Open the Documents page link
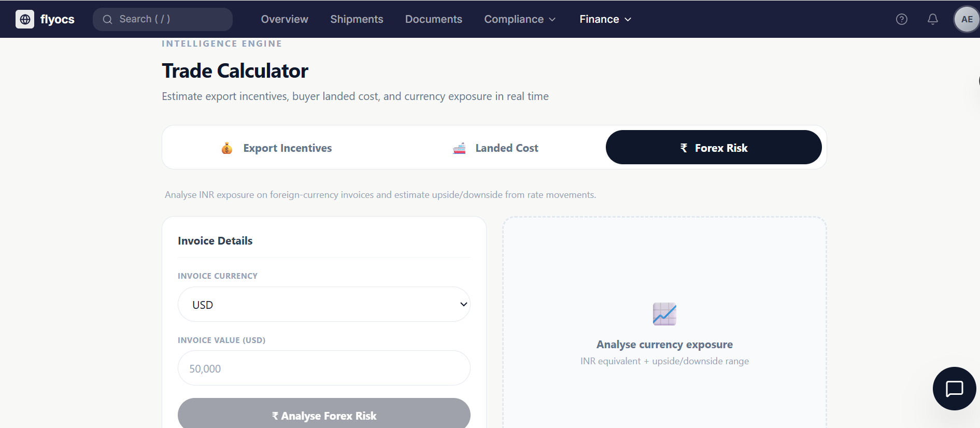The image size is (980, 428). (x=433, y=19)
